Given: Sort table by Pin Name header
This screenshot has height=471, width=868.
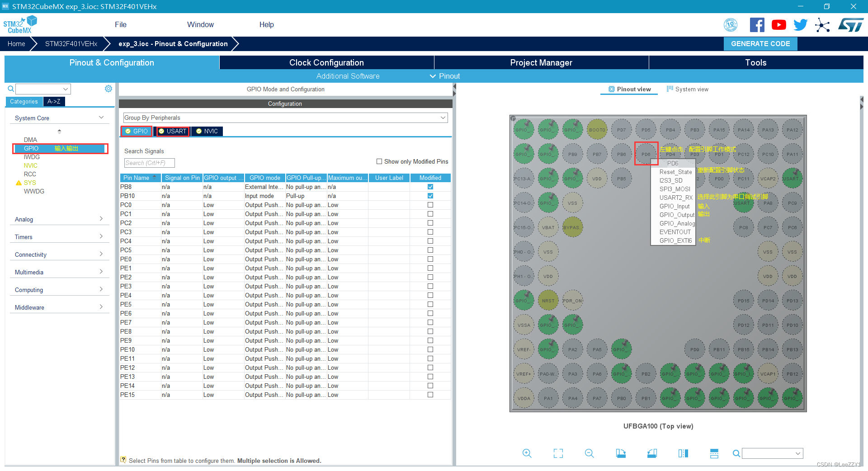Looking at the screenshot, I should (x=140, y=178).
